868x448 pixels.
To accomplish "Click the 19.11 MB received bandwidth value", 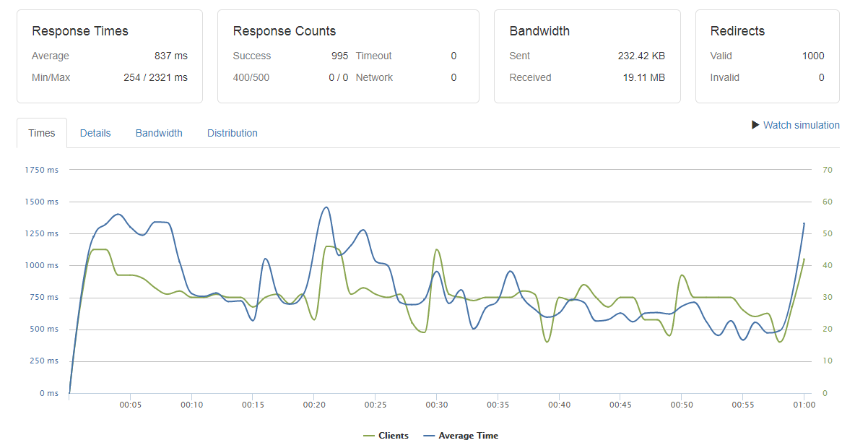I will click(645, 77).
